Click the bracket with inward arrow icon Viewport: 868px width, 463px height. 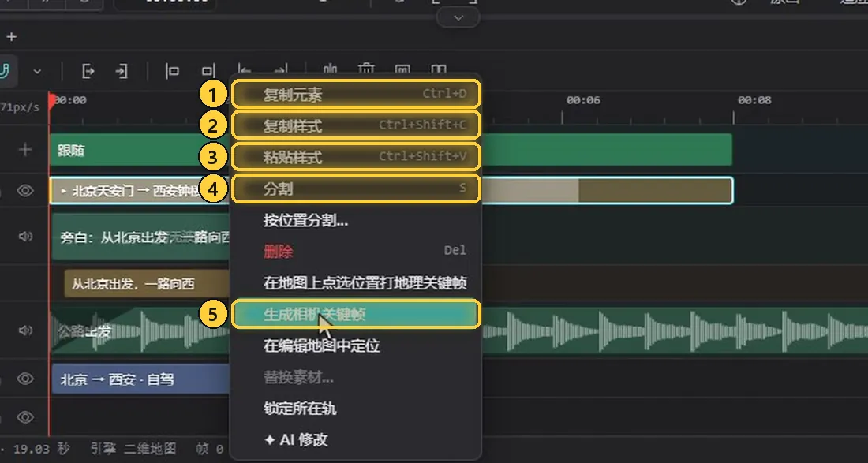[x=122, y=71]
